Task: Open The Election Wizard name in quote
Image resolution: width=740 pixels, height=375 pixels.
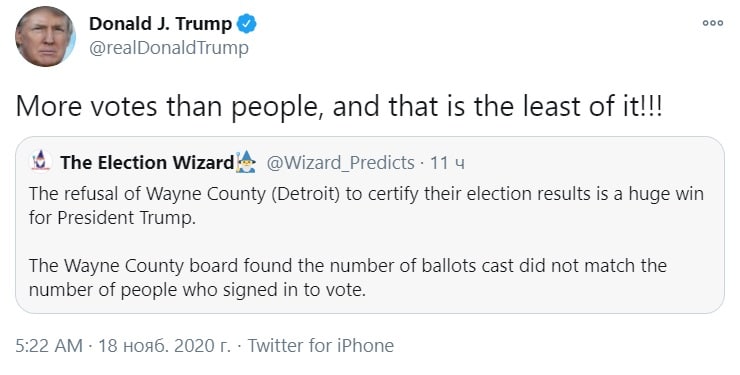Action: click(x=147, y=162)
